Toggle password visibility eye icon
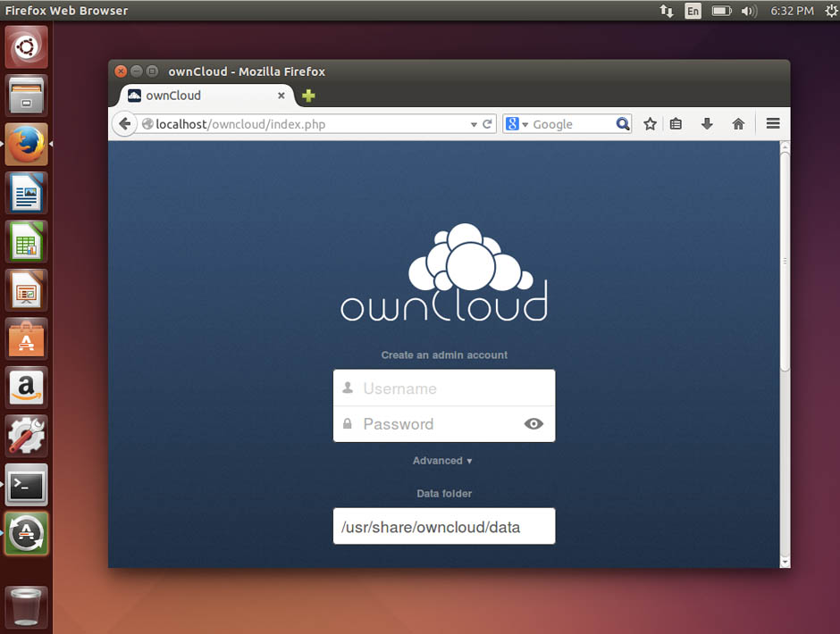 click(533, 424)
